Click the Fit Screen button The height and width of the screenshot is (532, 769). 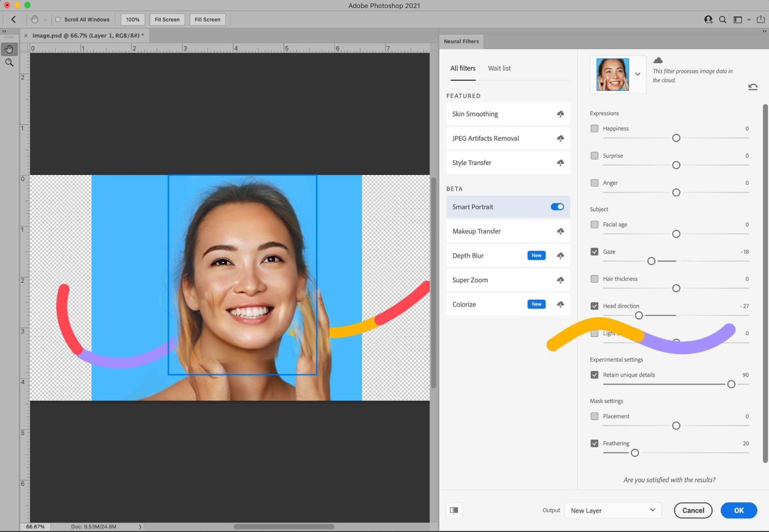pos(167,19)
